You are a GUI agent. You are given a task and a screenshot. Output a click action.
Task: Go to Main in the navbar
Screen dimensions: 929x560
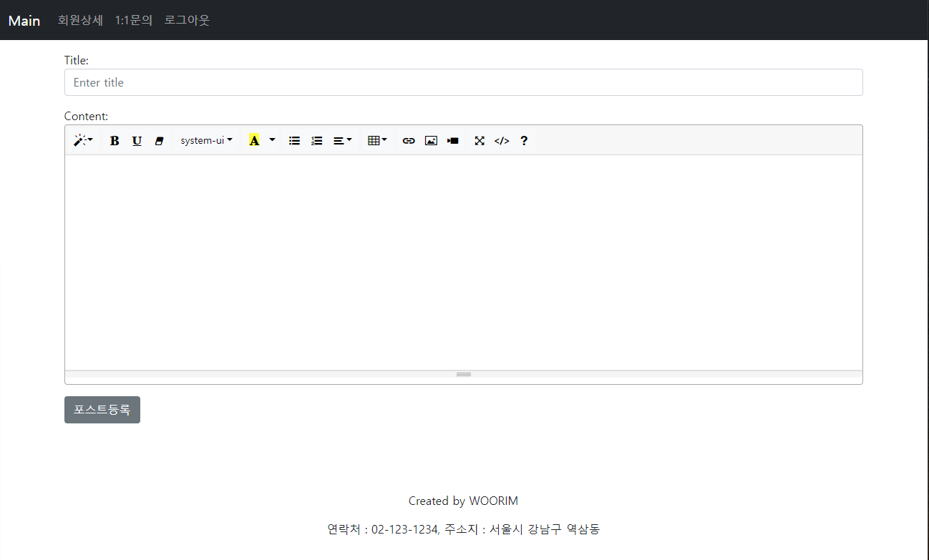click(24, 20)
